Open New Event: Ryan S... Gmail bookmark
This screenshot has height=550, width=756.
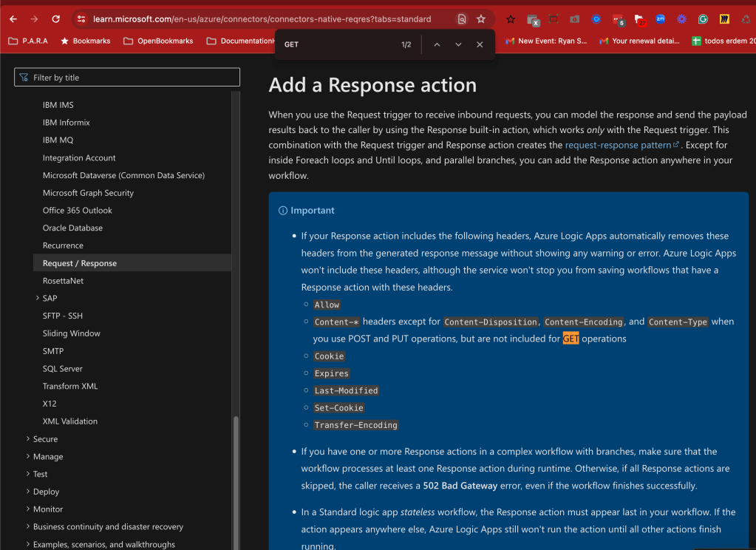coord(546,41)
